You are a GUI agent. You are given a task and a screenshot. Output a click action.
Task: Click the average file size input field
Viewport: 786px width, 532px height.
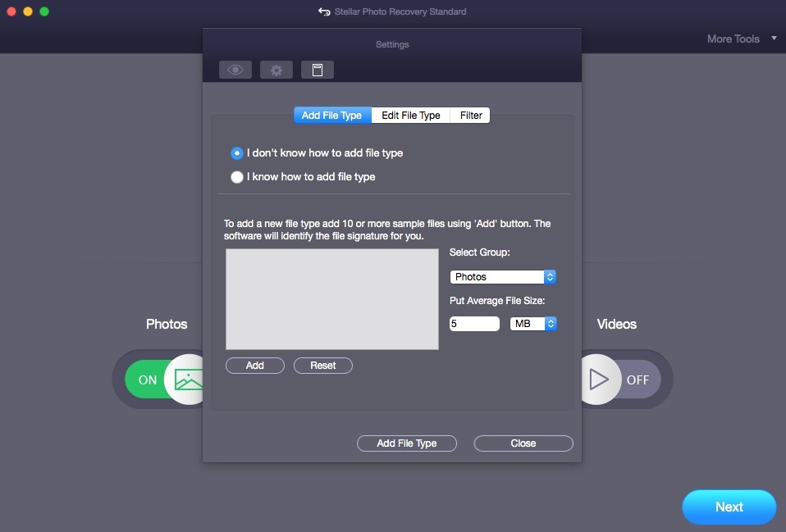coord(474,323)
